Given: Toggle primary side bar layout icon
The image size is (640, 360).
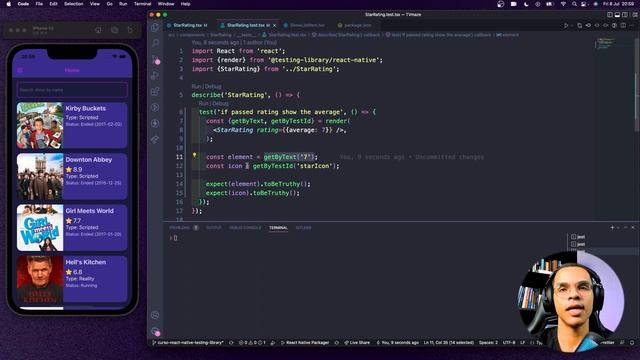Looking at the screenshot, I should pyautogui.click(x=610, y=15).
